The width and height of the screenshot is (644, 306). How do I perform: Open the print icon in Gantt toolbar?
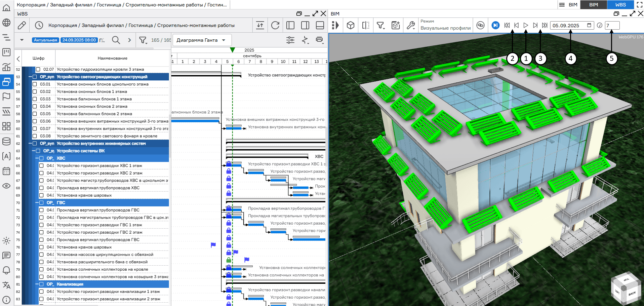tap(319, 40)
